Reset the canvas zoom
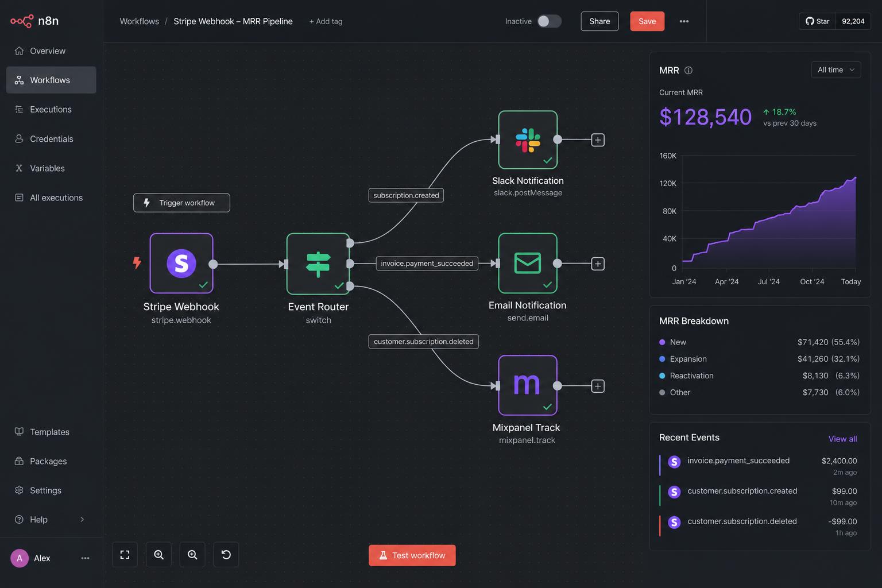Screen dimensions: 882x588 (226, 555)
